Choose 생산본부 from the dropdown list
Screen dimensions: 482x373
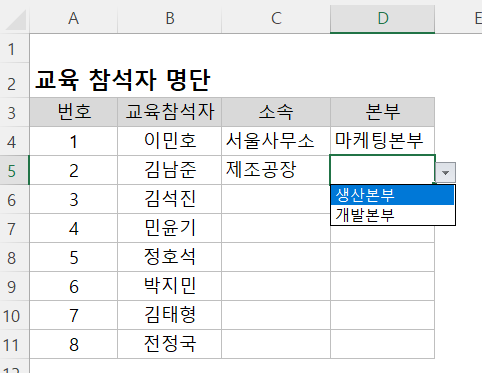(392, 195)
